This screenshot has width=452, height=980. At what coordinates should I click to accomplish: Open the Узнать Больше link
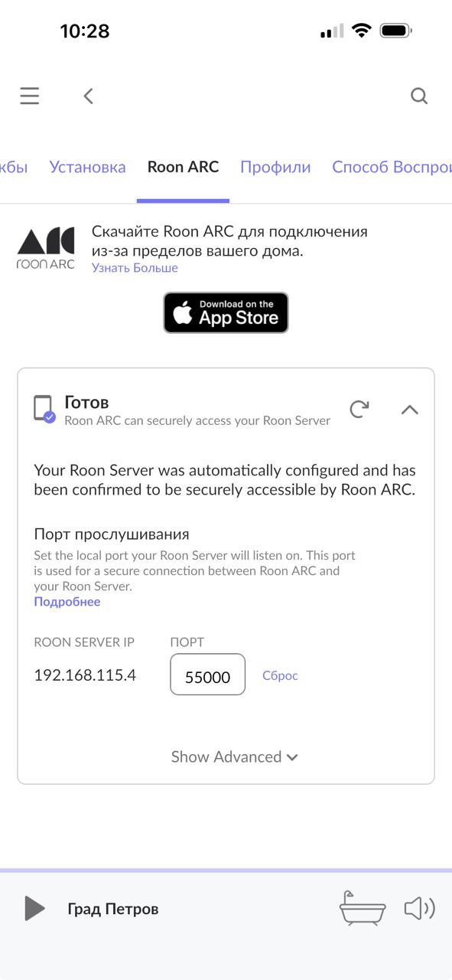[135, 268]
